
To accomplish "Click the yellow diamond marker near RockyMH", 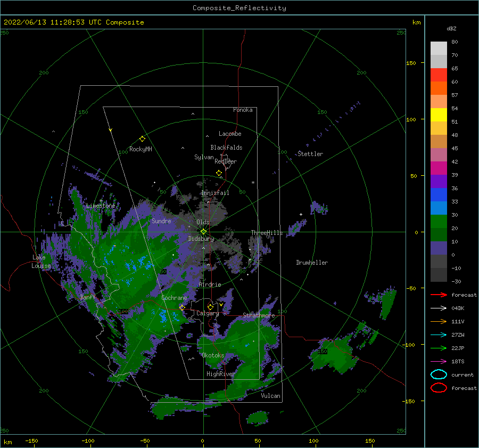I will 142,139.
